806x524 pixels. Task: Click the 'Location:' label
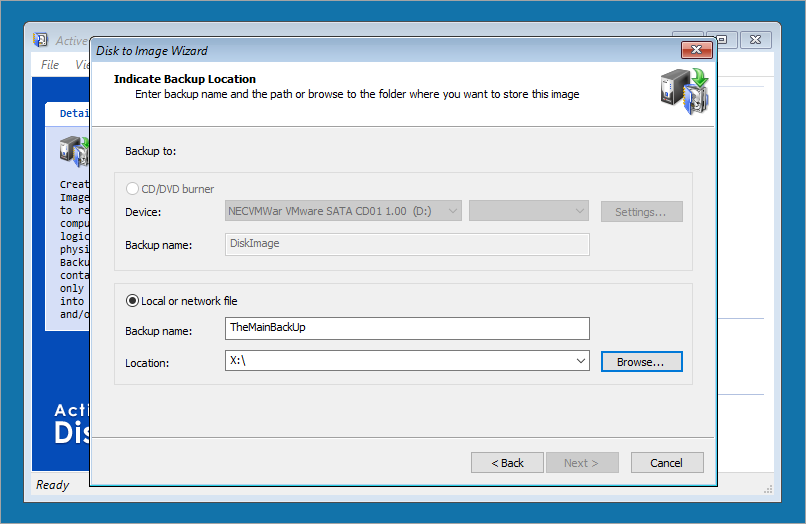147,363
